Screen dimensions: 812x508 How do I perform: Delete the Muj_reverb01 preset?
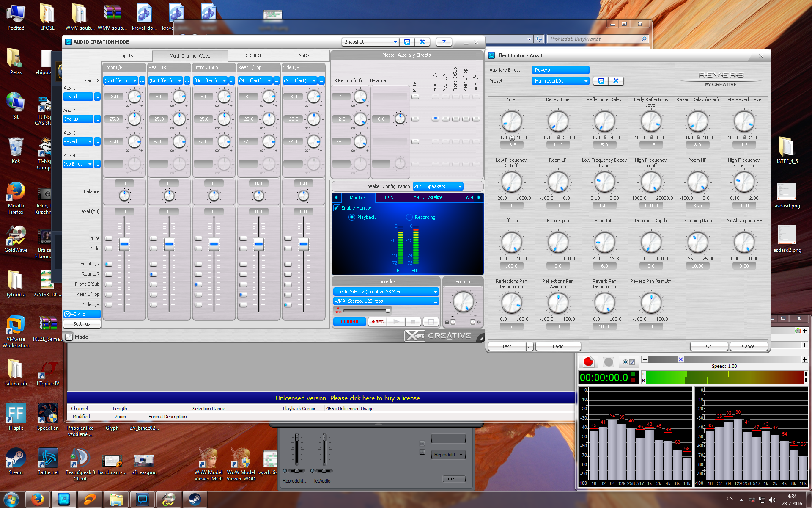tap(616, 81)
